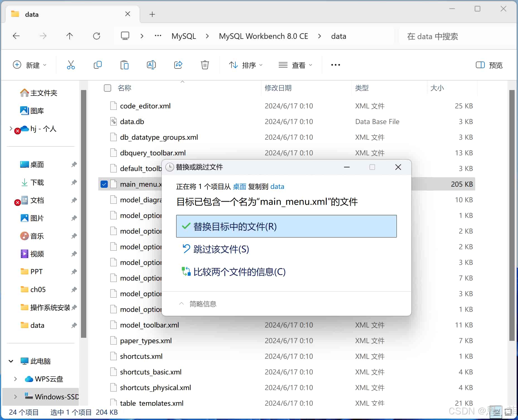
Task: Open the PPT folder in sidebar
Action: [32, 272]
